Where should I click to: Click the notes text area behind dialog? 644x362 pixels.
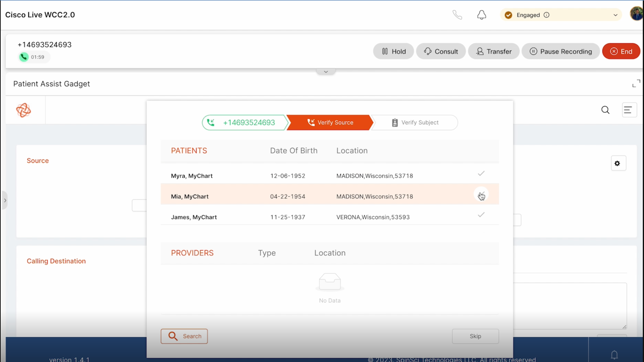570,306
